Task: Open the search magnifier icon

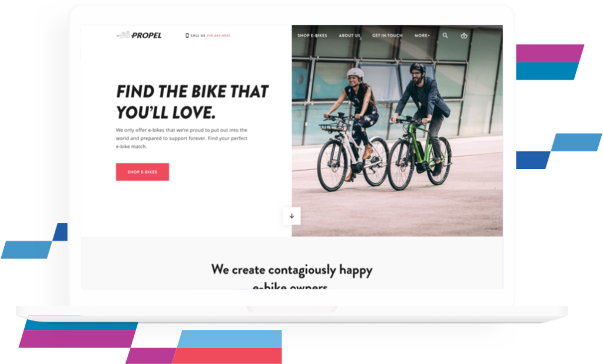Action: (445, 35)
